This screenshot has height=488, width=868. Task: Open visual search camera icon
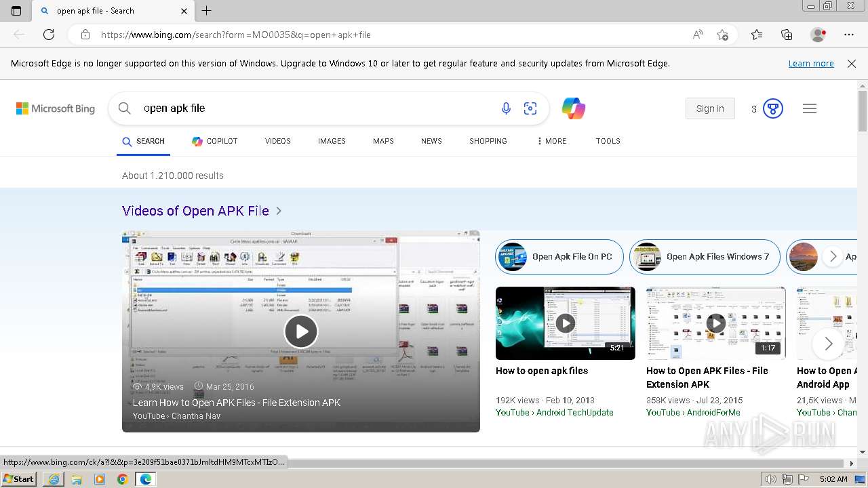(530, 108)
